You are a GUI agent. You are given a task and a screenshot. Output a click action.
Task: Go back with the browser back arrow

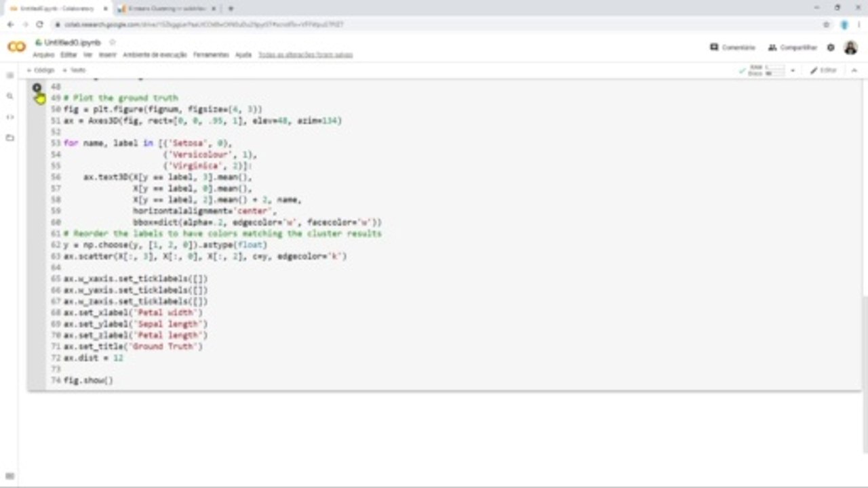point(10,24)
